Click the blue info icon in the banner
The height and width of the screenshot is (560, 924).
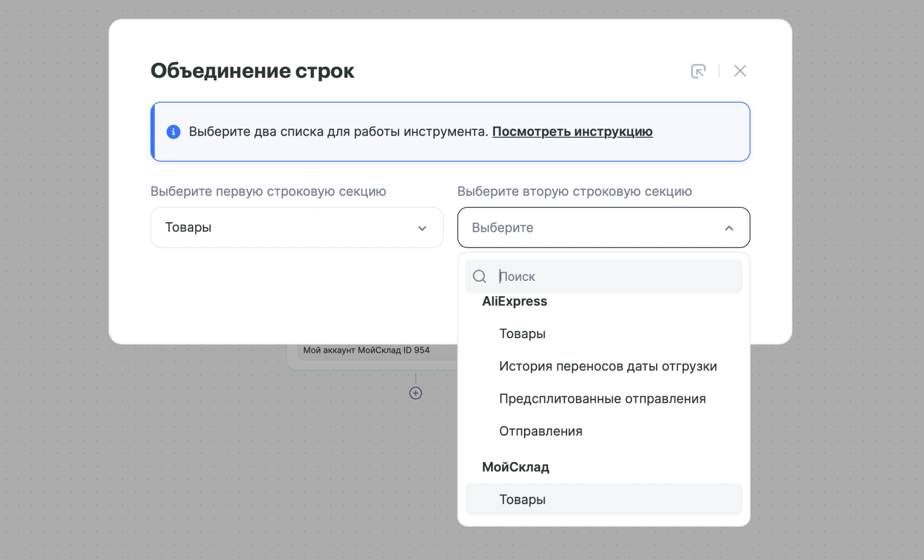coord(173,132)
